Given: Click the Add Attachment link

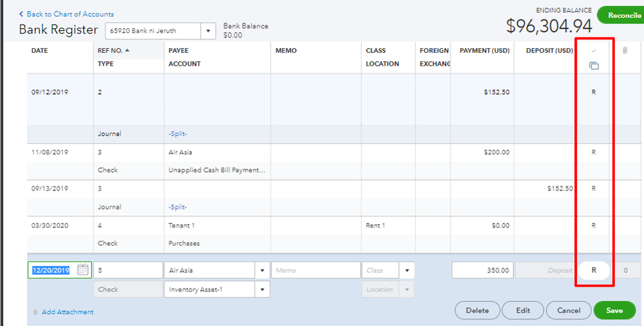Looking at the screenshot, I should [68, 312].
